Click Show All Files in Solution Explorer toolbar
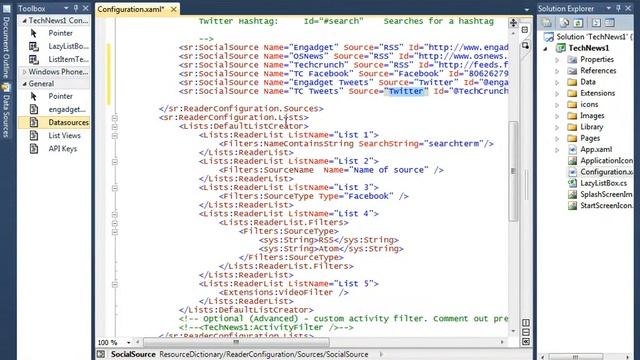 [564, 23]
